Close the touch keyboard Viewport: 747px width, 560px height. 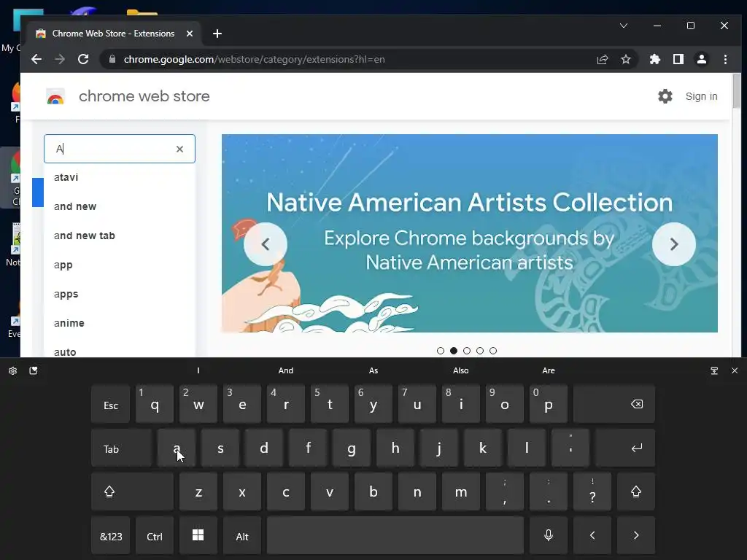[x=735, y=370]
